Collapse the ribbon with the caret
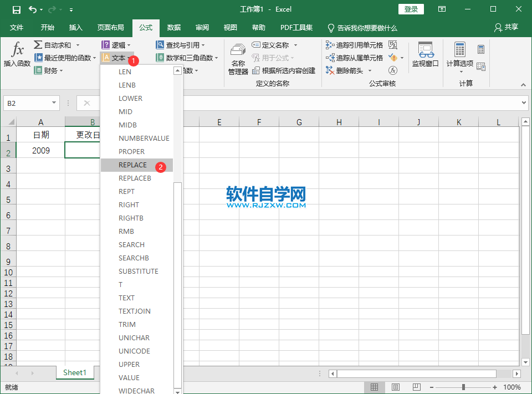The height and width of the screenshot is (394, 532). click(523, 84)
